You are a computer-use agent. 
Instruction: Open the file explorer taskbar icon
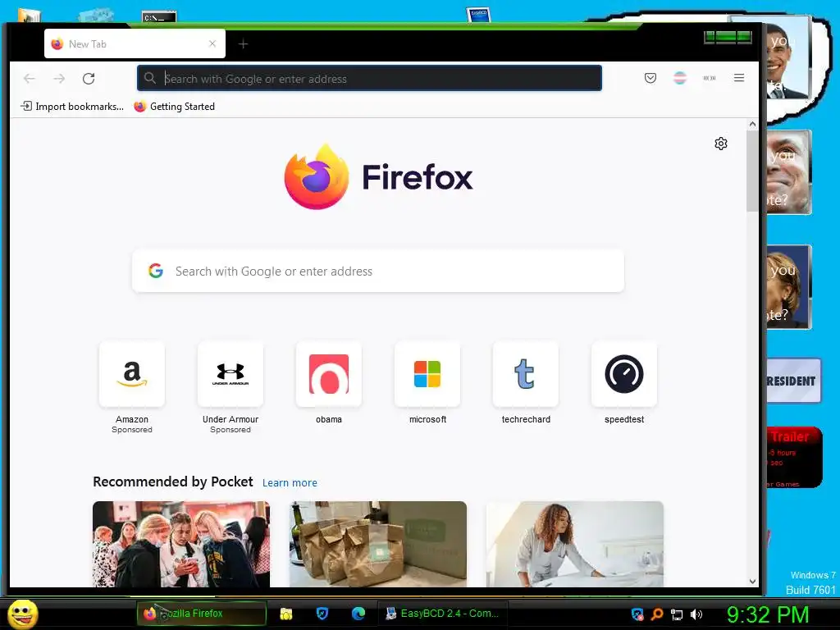pyautogui.click(x=286, y=614)
